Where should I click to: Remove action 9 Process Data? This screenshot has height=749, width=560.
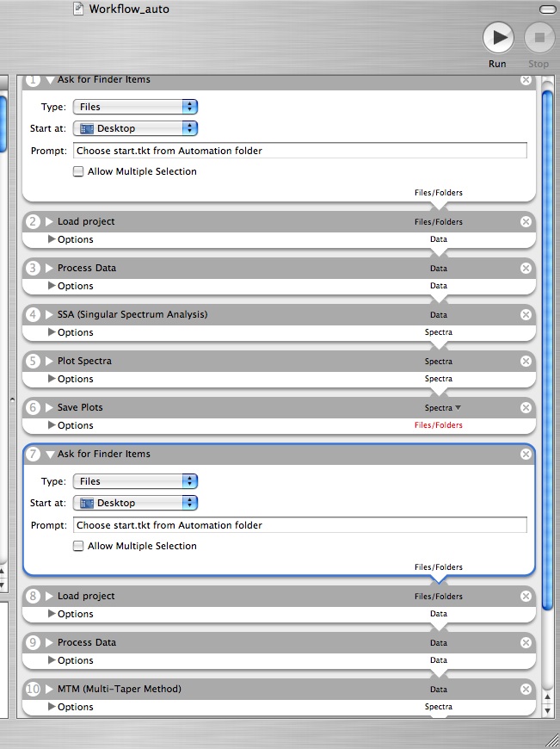526,642
